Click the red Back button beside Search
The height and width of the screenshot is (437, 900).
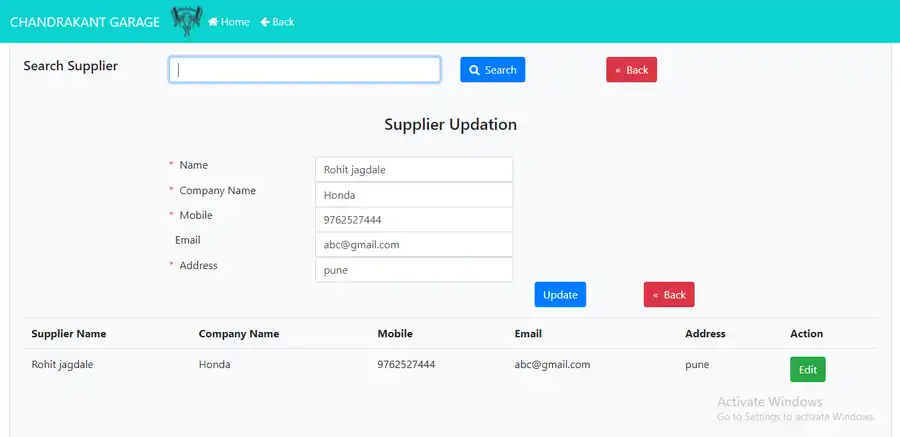(631, 70)
